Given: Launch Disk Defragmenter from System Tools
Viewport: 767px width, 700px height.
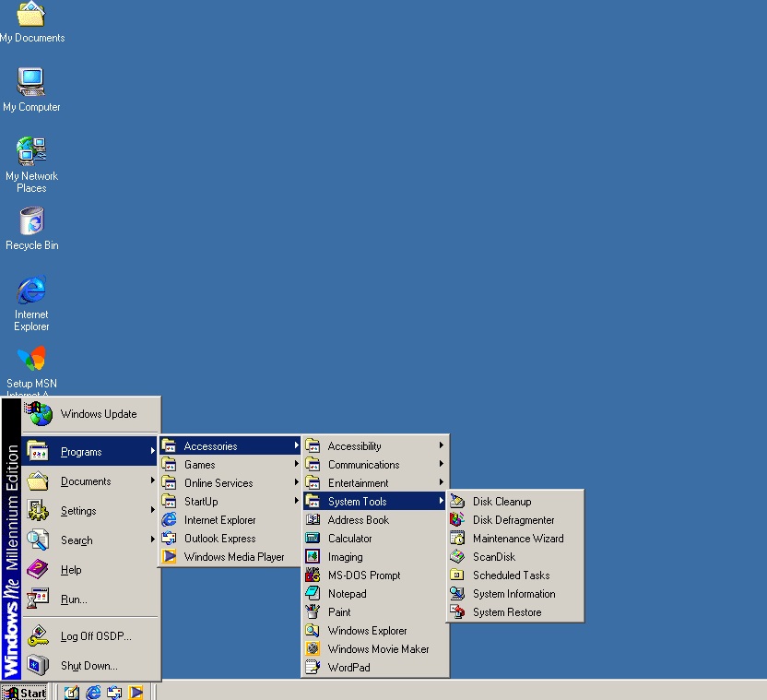Looking at the screenshot, I should point(513,520).
